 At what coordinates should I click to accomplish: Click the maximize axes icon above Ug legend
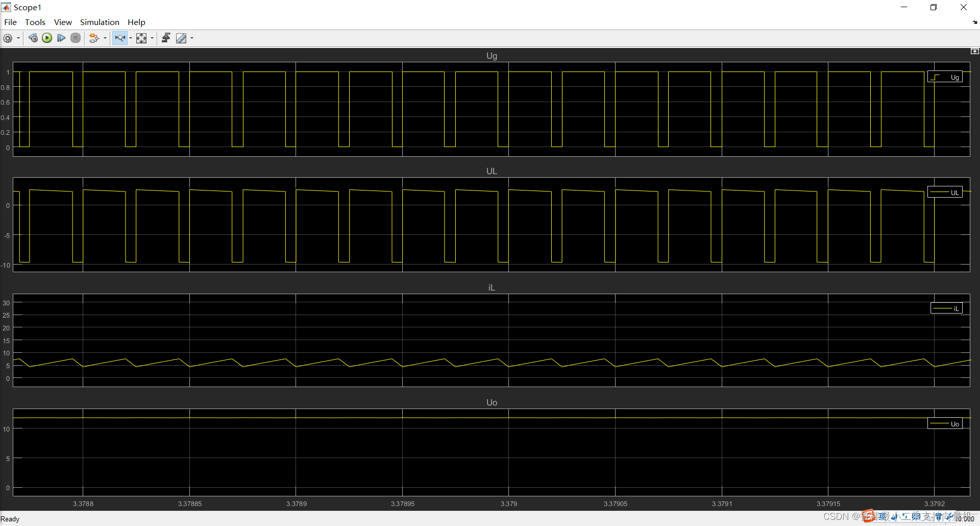coord(974,51)
